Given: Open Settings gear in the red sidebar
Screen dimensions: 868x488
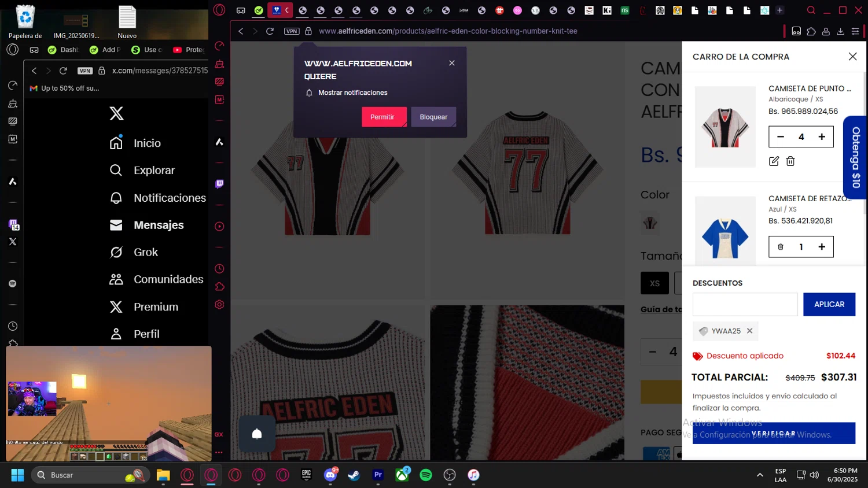Looking at the screenshot, I should [219, 305].
